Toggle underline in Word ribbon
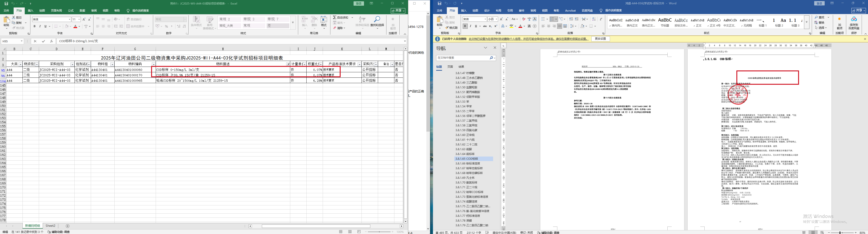The height and width of the screenshot is (234, 868). coord(476,26)
